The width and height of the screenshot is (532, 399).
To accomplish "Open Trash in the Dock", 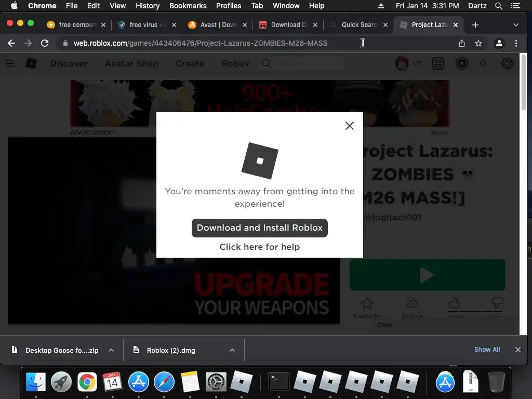I will point(497,382).
